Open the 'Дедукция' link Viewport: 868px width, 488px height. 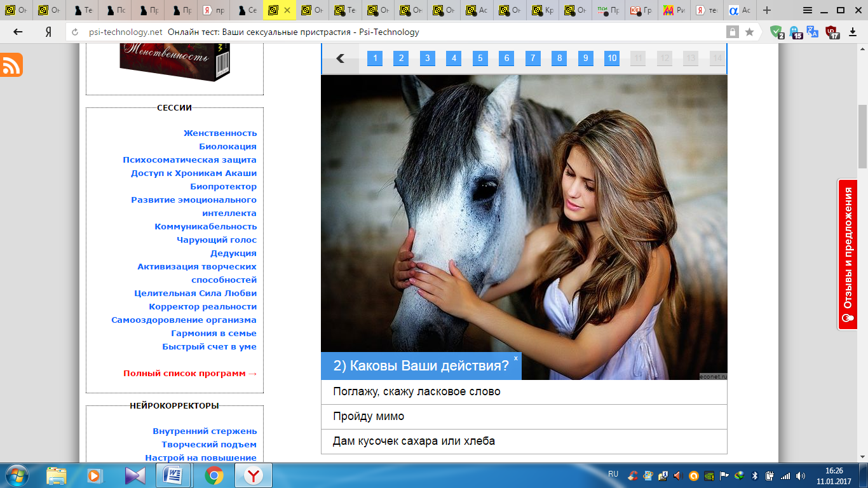point(234,253)
